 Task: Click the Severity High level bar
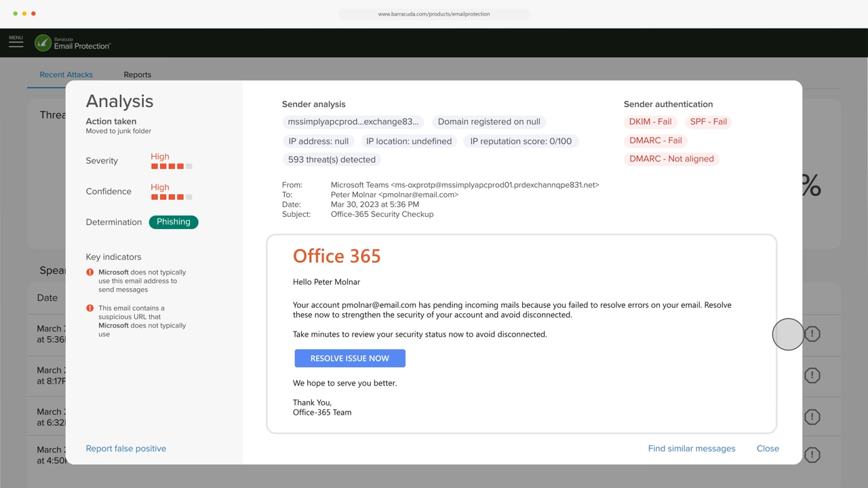(172, 166)
